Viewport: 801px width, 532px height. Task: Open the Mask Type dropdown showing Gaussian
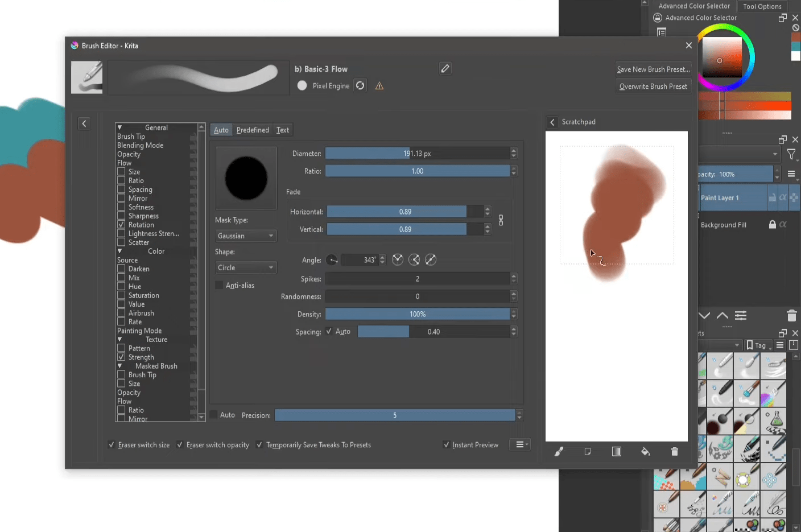pos(245,235)
